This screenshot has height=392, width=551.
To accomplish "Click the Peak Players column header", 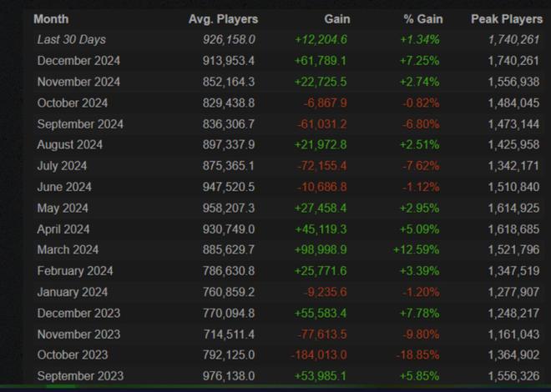I will point(506,18).
